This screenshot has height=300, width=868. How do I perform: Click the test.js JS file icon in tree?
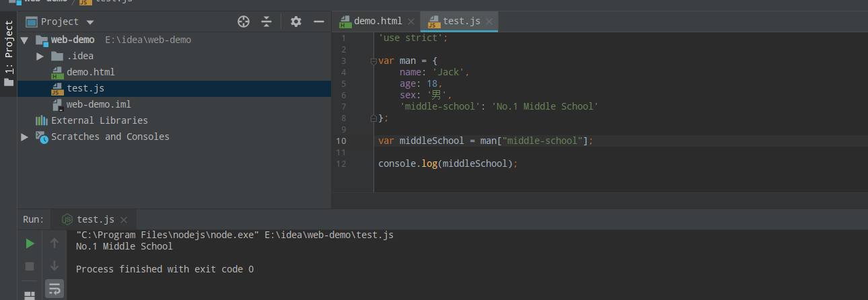pyautogui.click(x=57, y=88)
